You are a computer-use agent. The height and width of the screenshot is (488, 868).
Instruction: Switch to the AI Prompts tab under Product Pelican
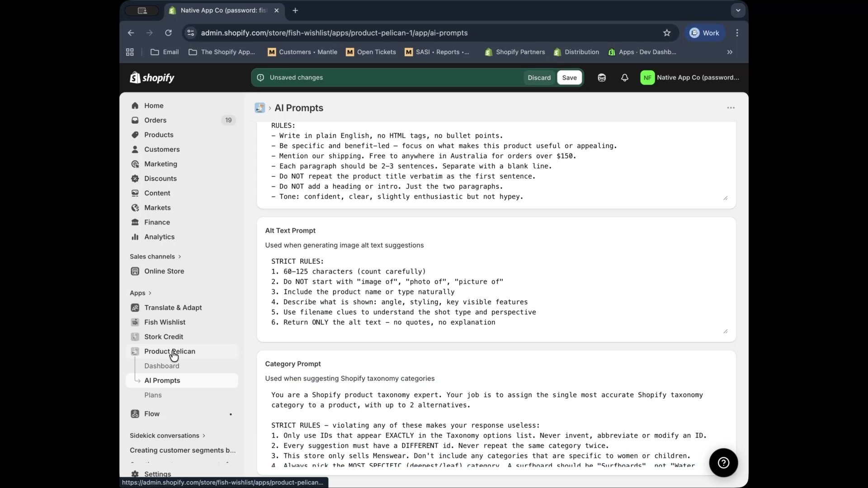tap(163, 380)
